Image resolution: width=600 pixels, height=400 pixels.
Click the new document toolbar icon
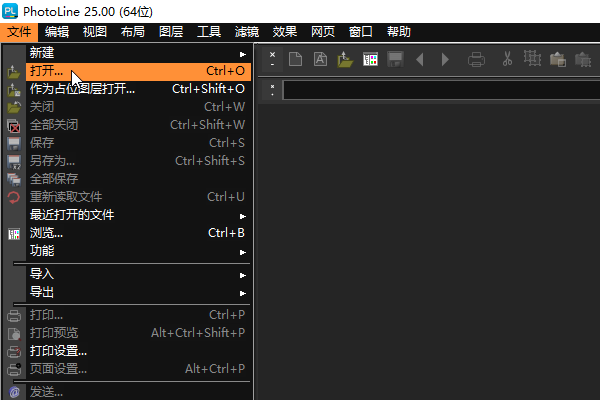[x=296, y=59]
